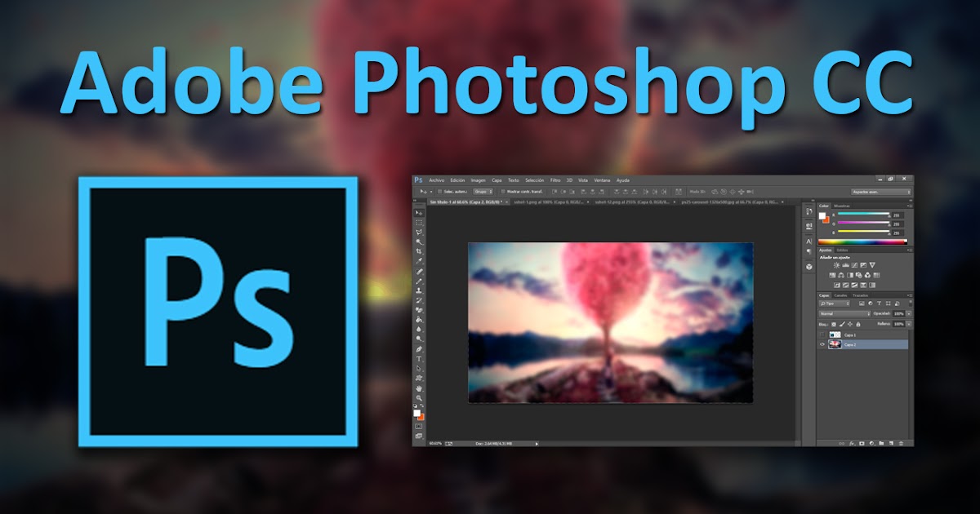
Task: Open the Selección menu
Action: 534,180
